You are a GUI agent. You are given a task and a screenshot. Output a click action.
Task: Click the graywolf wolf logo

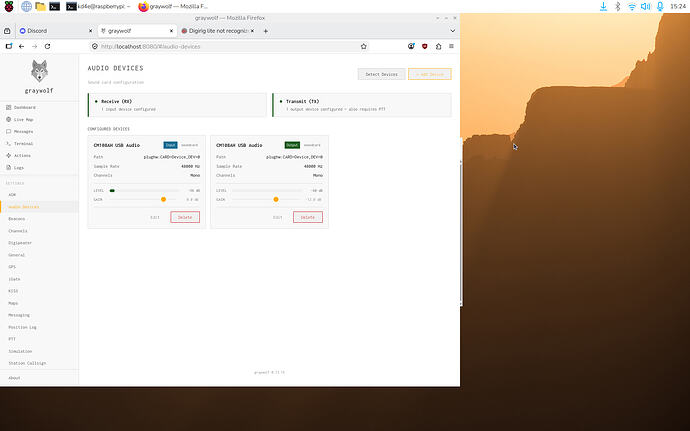pos(39,71)
